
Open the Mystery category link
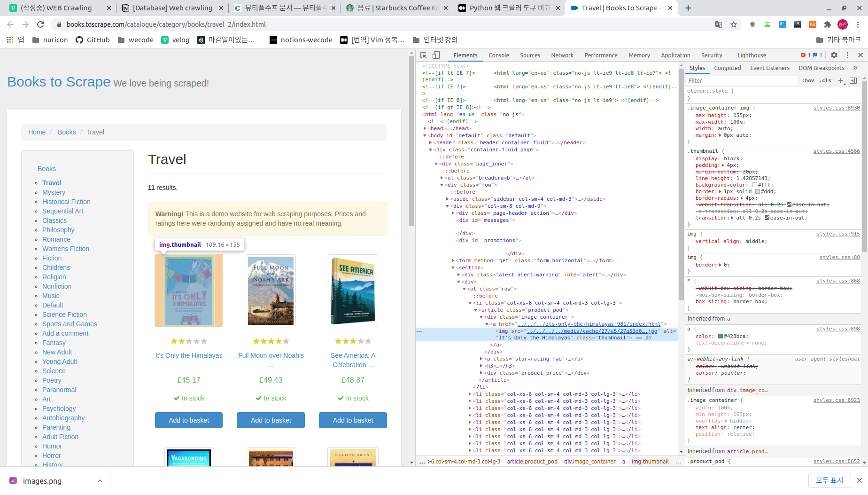coord(54,192)
